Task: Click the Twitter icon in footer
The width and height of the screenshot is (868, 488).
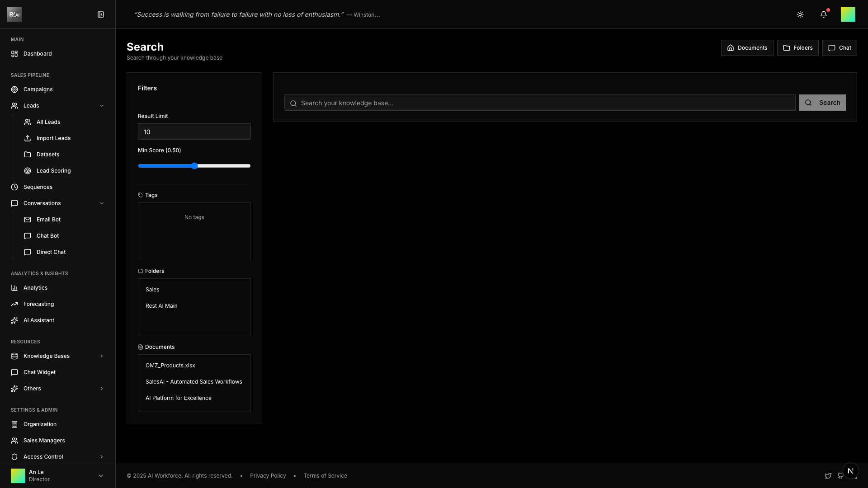Action: 828,476
